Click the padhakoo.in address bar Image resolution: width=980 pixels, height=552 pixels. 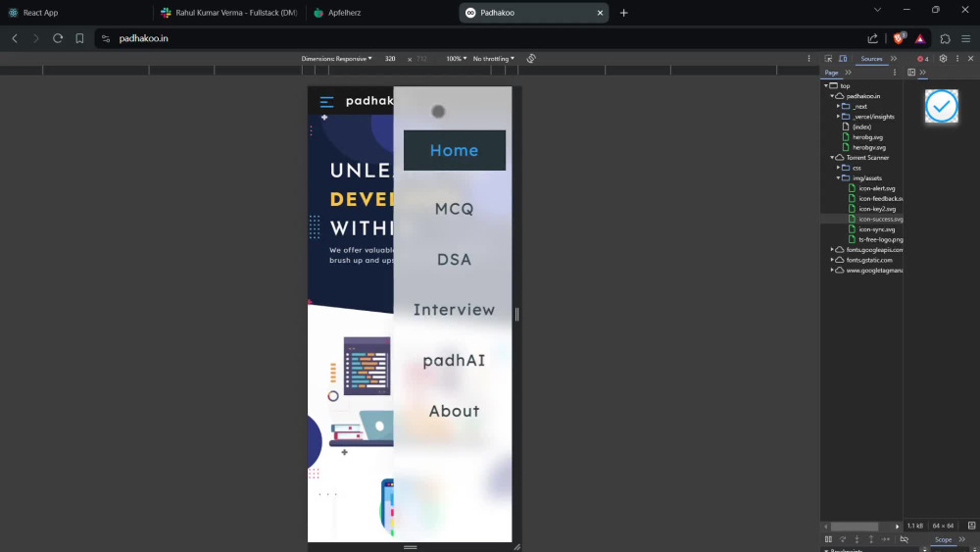tap(481, 38)
